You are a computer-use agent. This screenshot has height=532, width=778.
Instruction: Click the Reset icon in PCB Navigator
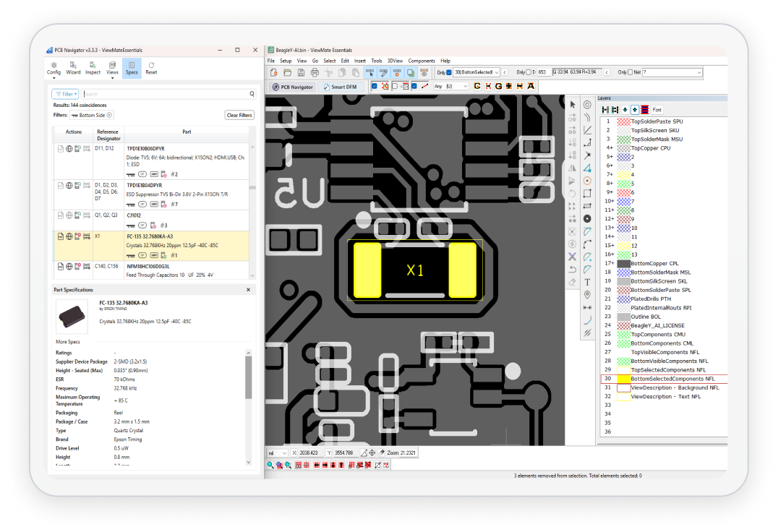click(x=152, y=67)
